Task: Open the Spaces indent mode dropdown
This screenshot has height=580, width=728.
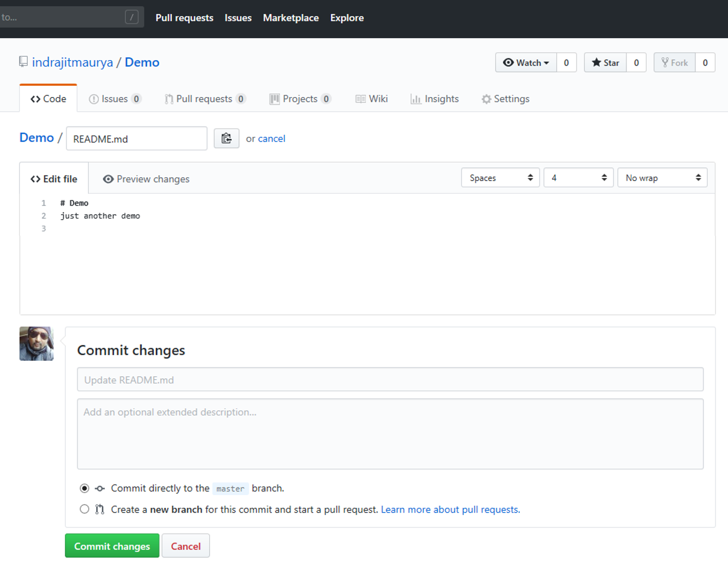Action: [x=500, y=178]
